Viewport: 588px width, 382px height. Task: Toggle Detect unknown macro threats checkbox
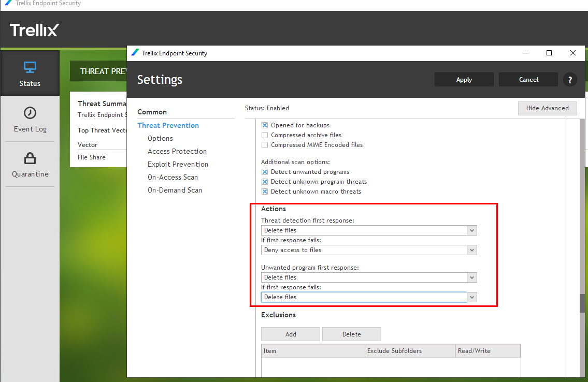point(265,191)
